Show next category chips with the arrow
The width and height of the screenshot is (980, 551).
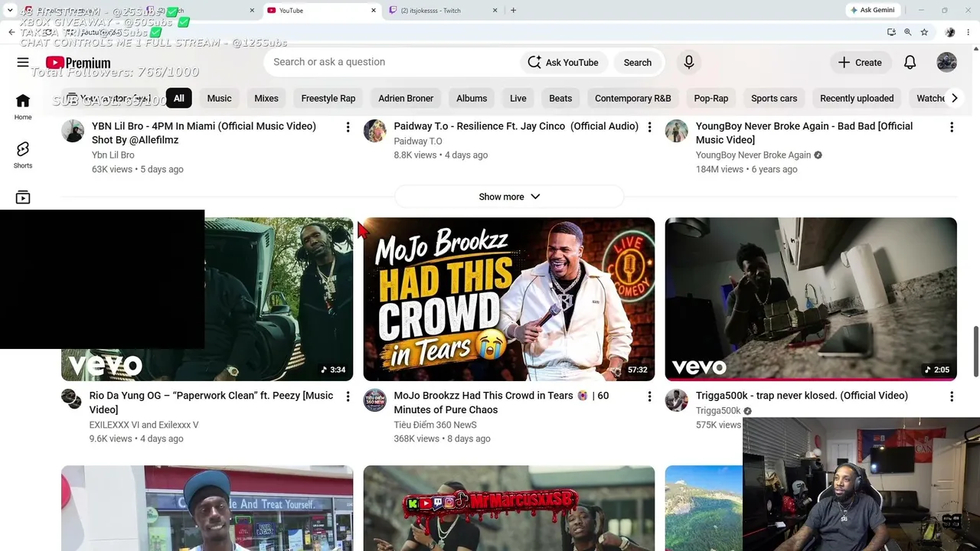pyautogui.click(x=954, y=98)
